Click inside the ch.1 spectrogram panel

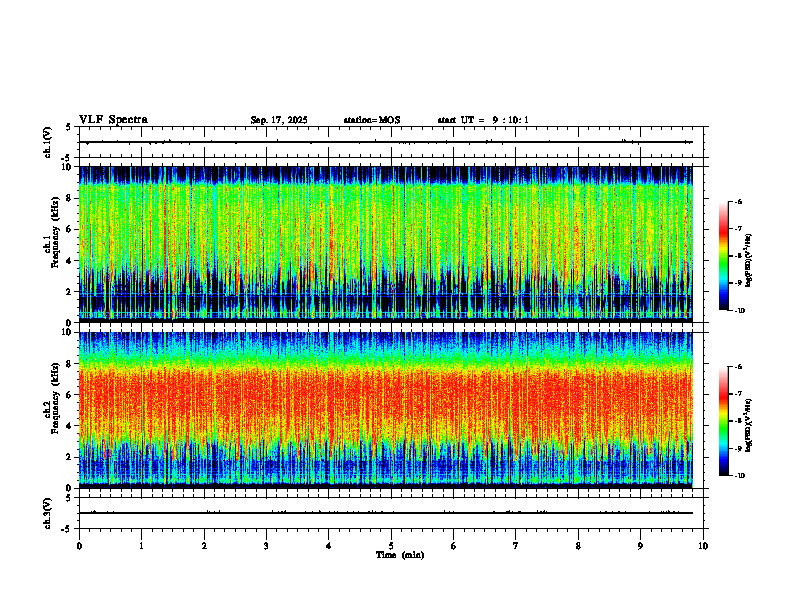(x=386, y=244)
